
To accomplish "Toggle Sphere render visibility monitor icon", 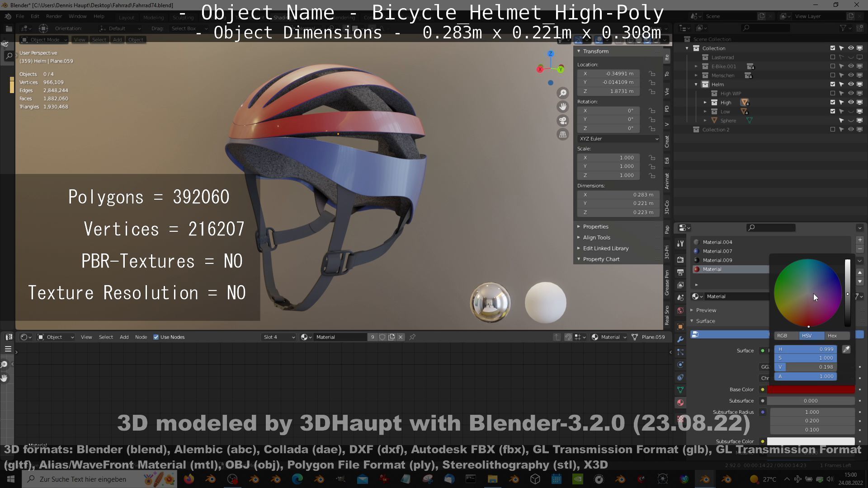I will tap(860, 121).
